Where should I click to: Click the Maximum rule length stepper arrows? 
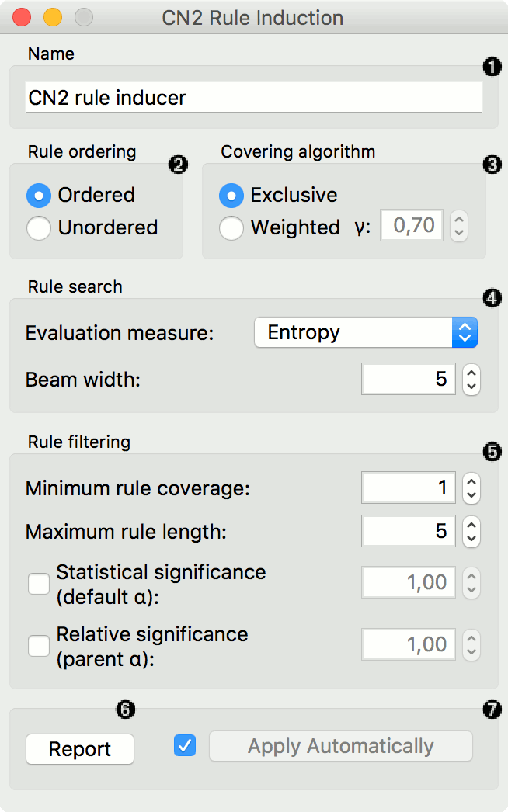tap(471, 531)
